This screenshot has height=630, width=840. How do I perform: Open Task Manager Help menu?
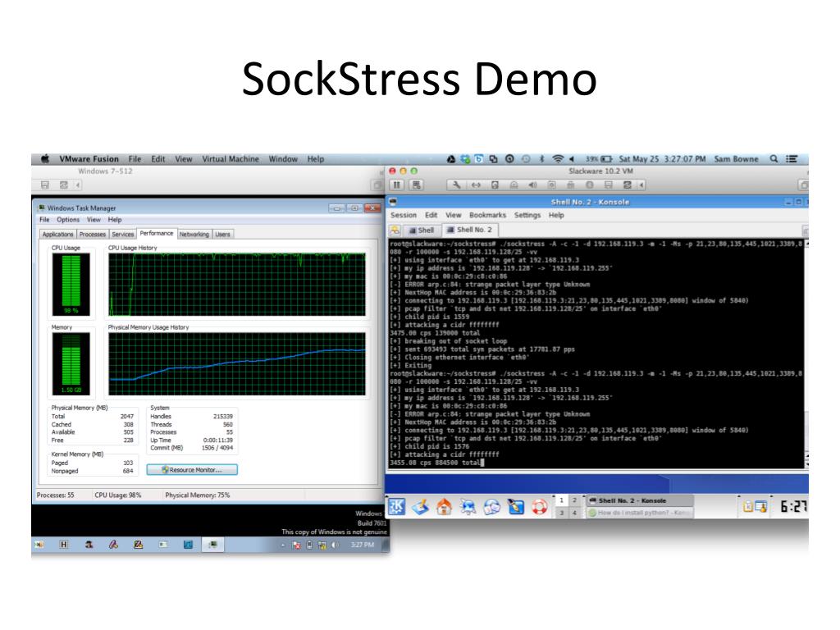tap(115, 220)
